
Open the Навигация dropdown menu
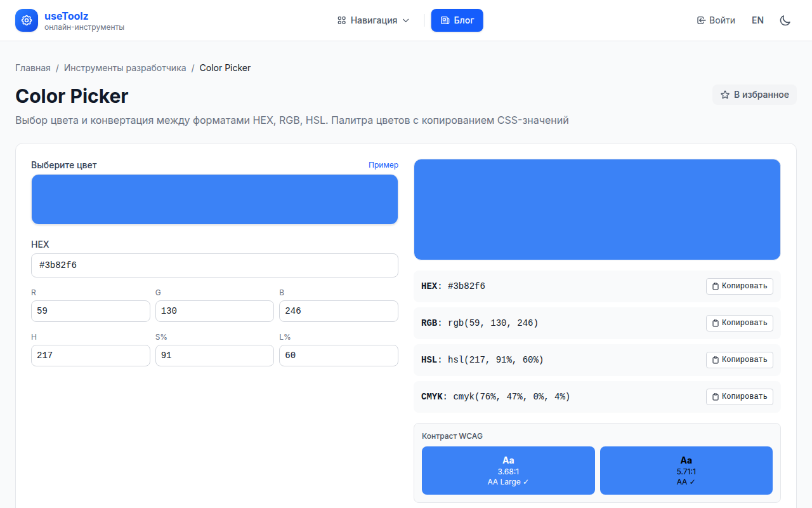point(374,20)
